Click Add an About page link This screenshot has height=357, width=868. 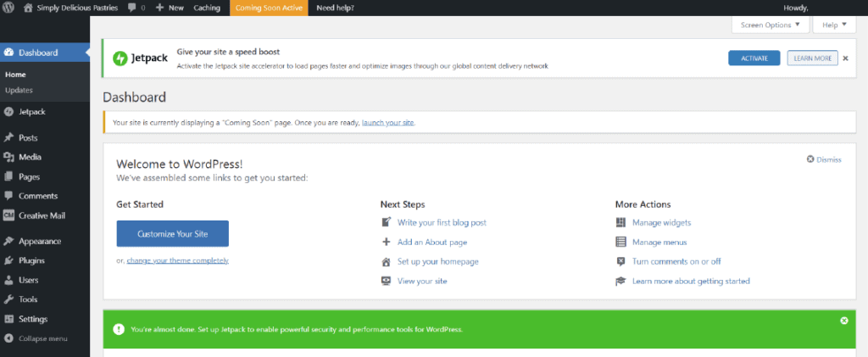432,242
